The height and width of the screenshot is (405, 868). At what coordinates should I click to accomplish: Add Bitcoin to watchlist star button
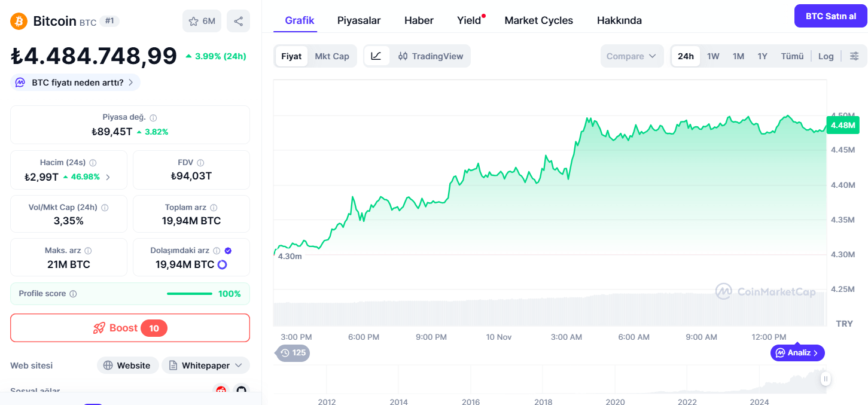[x=202, y=22]
